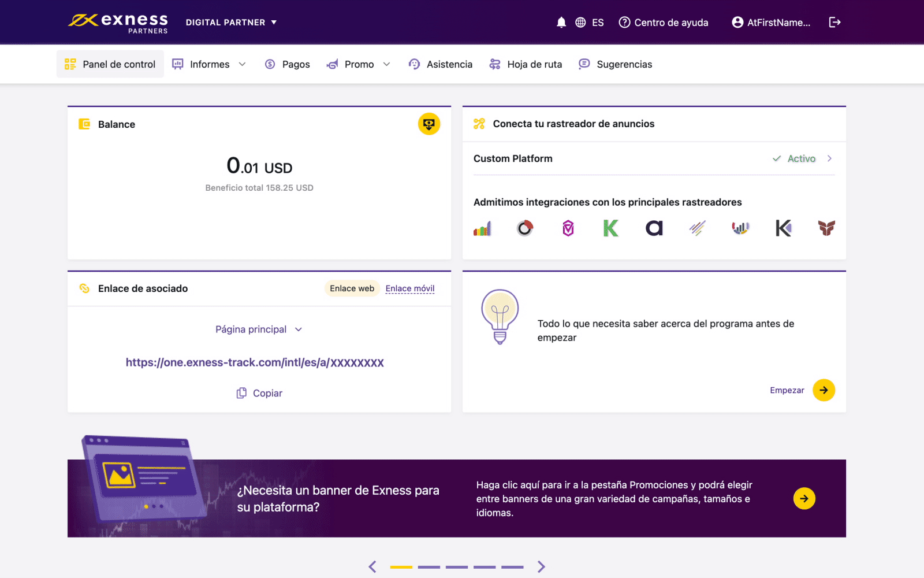
Task: Click the colorful bars bowl tracker logo
Action: point(740,228)
